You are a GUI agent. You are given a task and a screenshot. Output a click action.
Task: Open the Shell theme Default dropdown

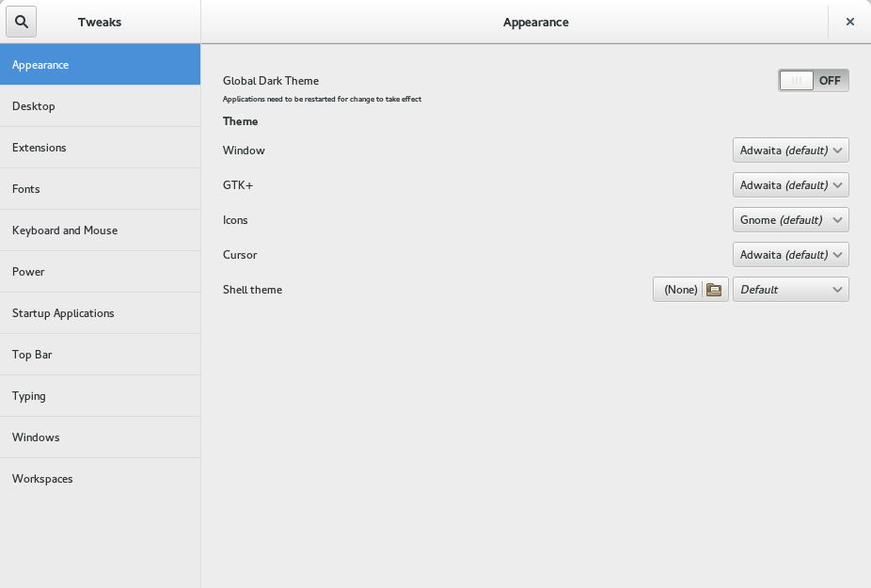click(x=790, y=290)
